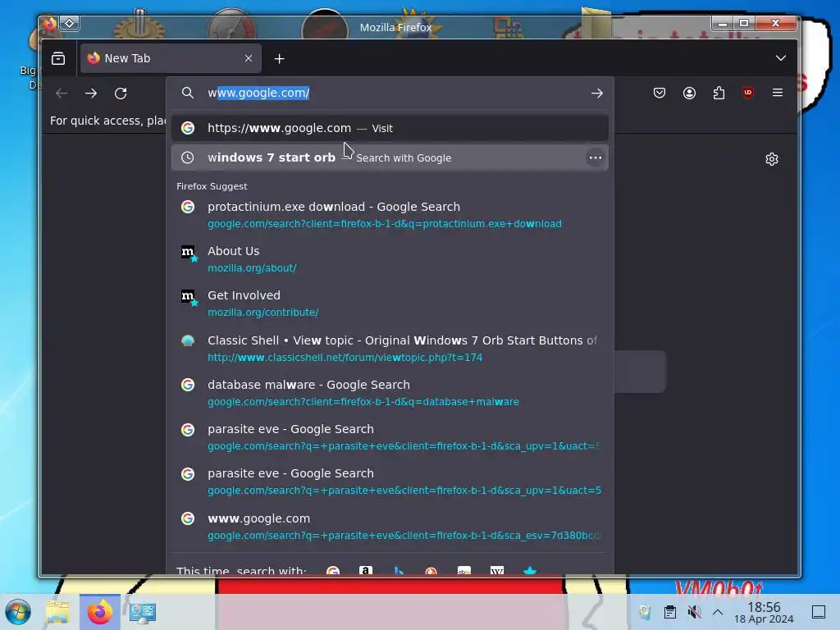
Task: Choose the 'About Us' mozilla.org suggestion
Action: click(x=390, y=259)
